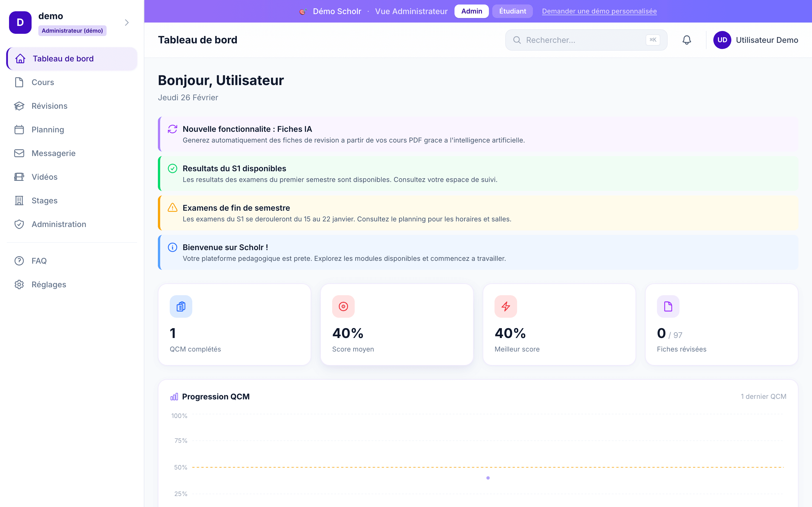The height and width of the screenshot is (507, 812).
Task: Open the Cours section
Action: (x=43, y=82)
